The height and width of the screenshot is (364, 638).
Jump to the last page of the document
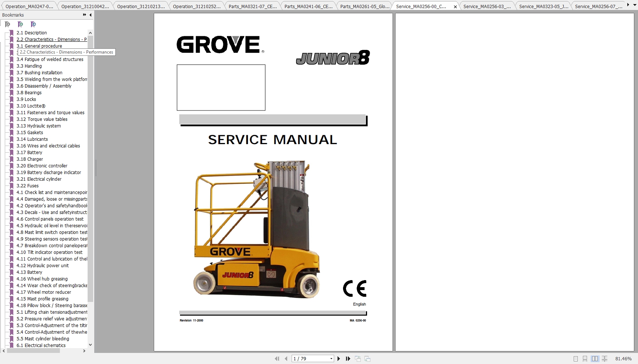coord(347,358)
